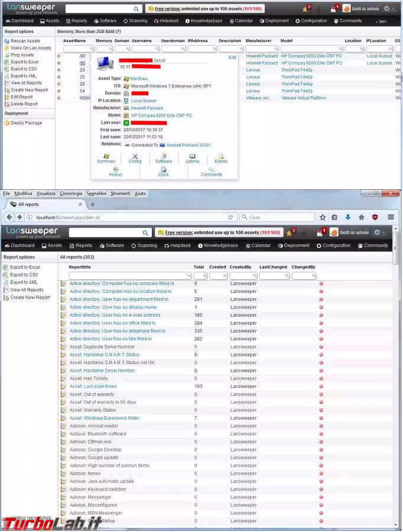The height and width of the screenshot is (532, 403).
Task: Open the Summary icon in asset popup
Action: (x=106, y=158)
